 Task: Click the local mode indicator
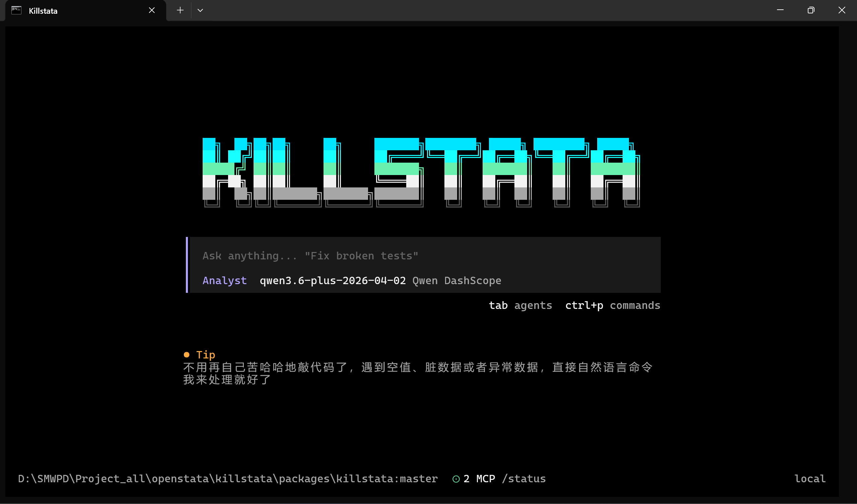tap(810, 479)
